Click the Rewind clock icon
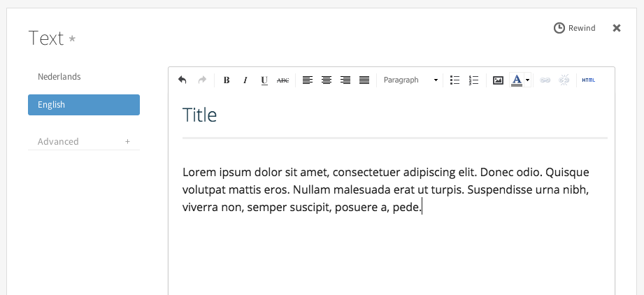Viewport: 644px width, 295px height. [x=559, y=28]
